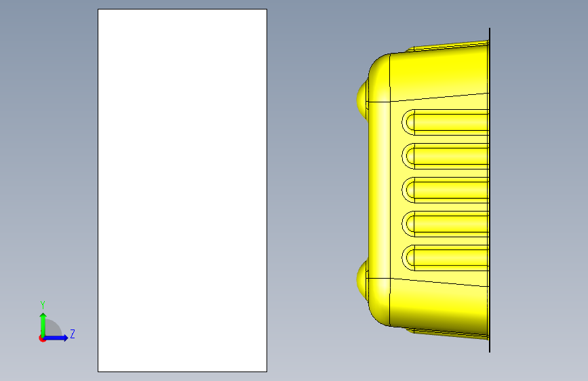Click the blue Z axis arrow of the triad
Viewport: 588px width, 381px height.
(x=56, y=338)
